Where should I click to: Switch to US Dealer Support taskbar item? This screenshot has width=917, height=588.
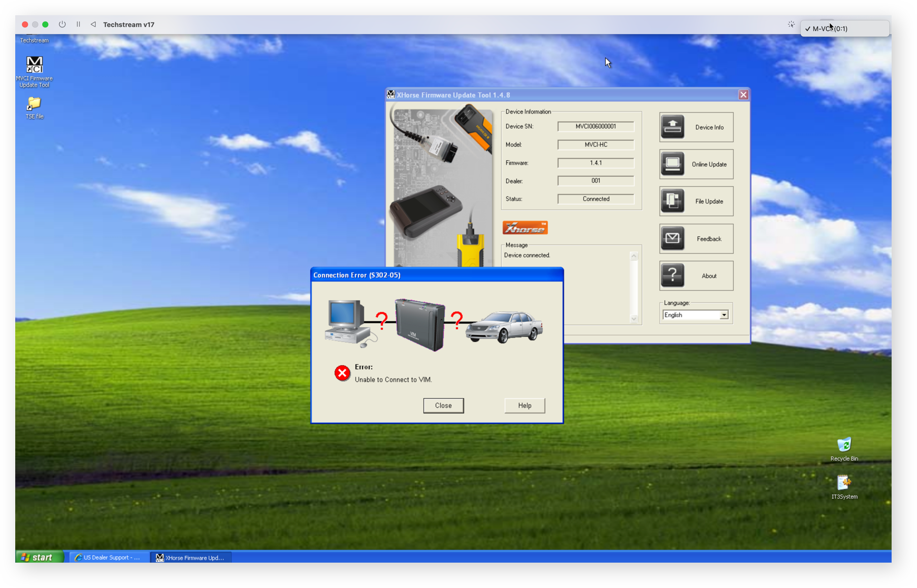click(x=109, y=557)
